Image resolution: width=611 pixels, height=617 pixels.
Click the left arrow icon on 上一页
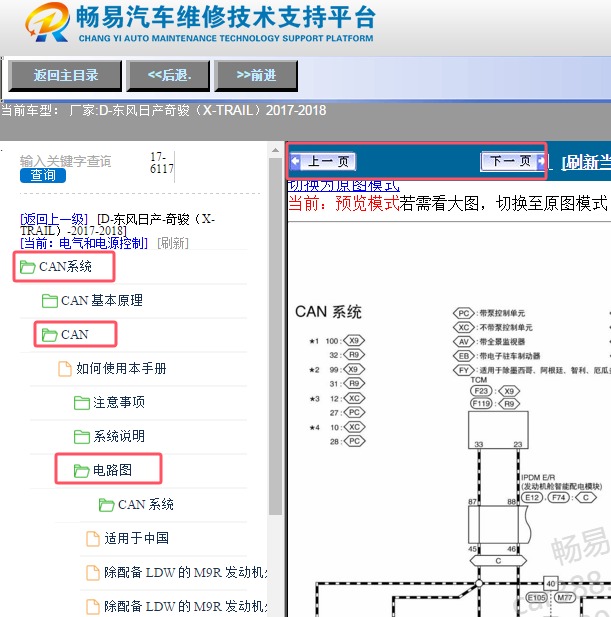coord(295,161)
